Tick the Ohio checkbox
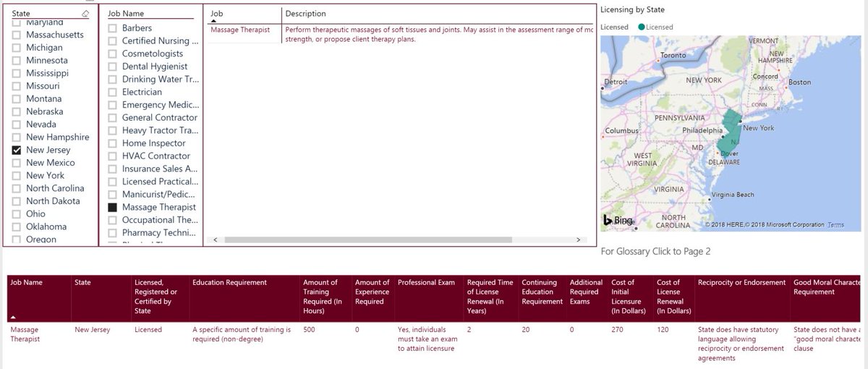 point(17,213)
